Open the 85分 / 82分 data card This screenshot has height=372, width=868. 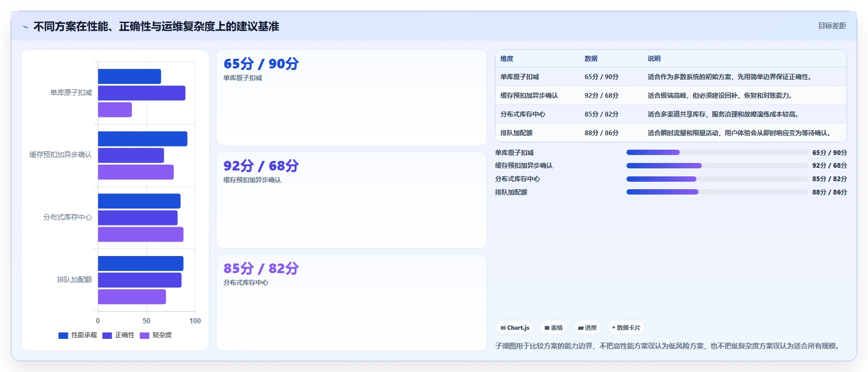click(x=351, y=303)
